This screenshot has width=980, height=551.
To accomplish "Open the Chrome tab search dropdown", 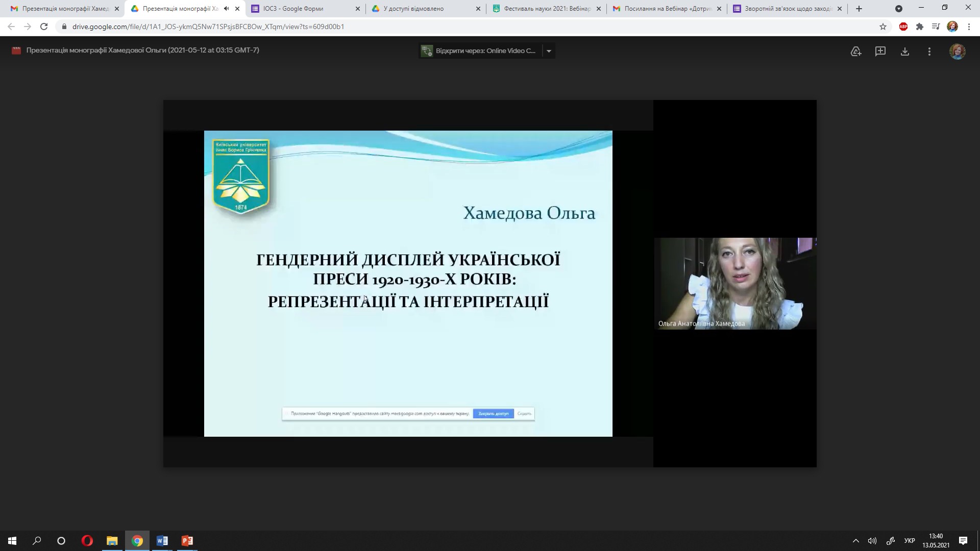I will tap(899, 9).
